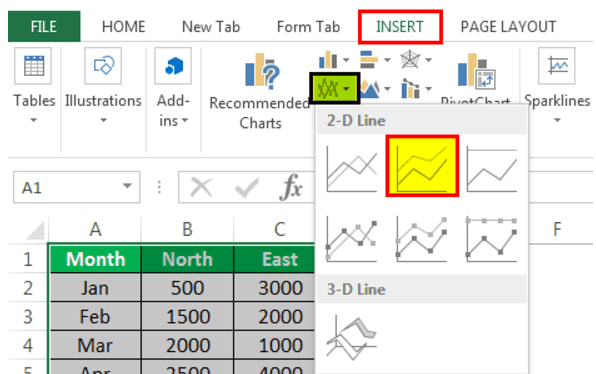596x374 pixels.
Task: Expand the radar chart dropdown arrow
Action: (x=428, y=60)
